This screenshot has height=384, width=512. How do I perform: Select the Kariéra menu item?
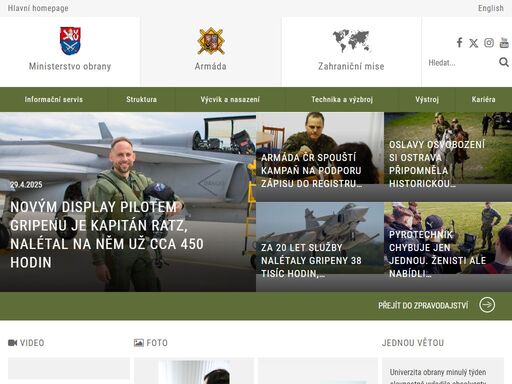[x=483, y=99]
